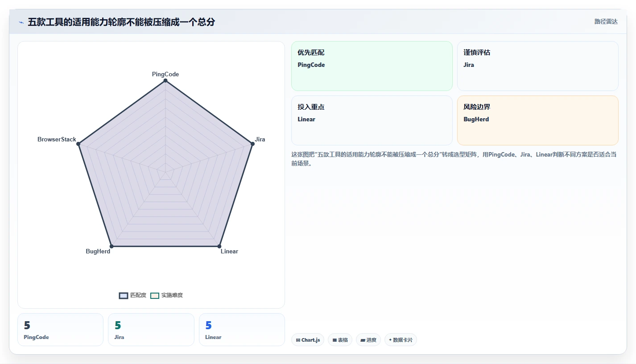The image size is (636, 364).
Task: Click the 路径雷达 label in header
Action: pos(606,21)
